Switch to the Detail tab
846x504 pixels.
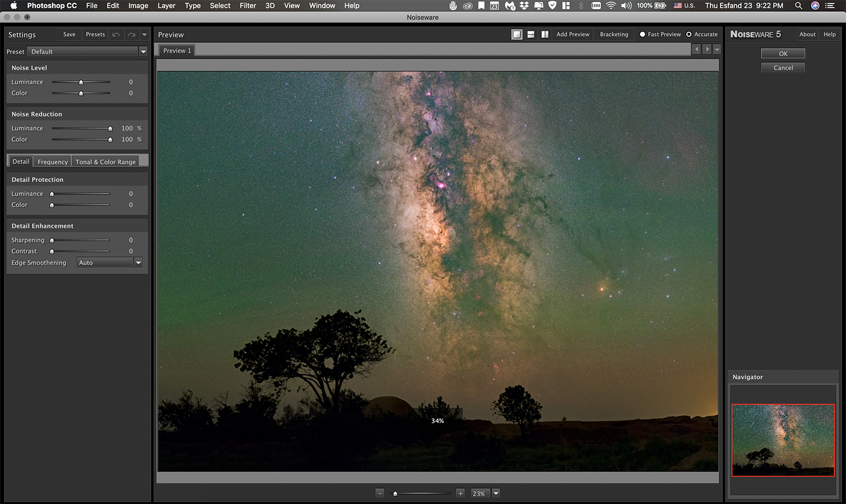click(x=21, y=161)
